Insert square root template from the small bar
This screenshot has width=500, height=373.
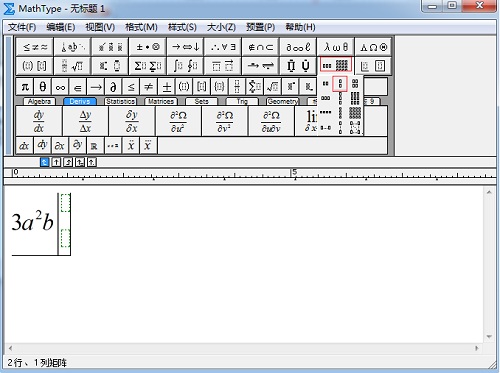(x=272, y=87)
